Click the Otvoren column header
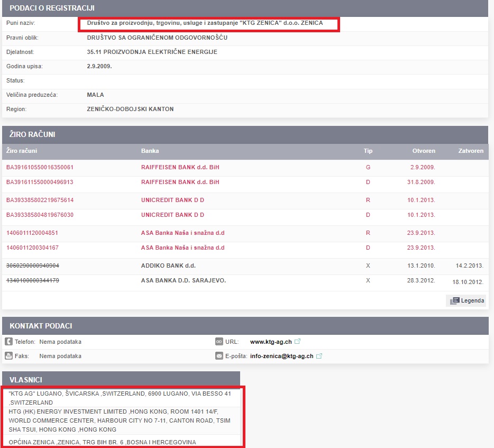 [x=424, y=151]
